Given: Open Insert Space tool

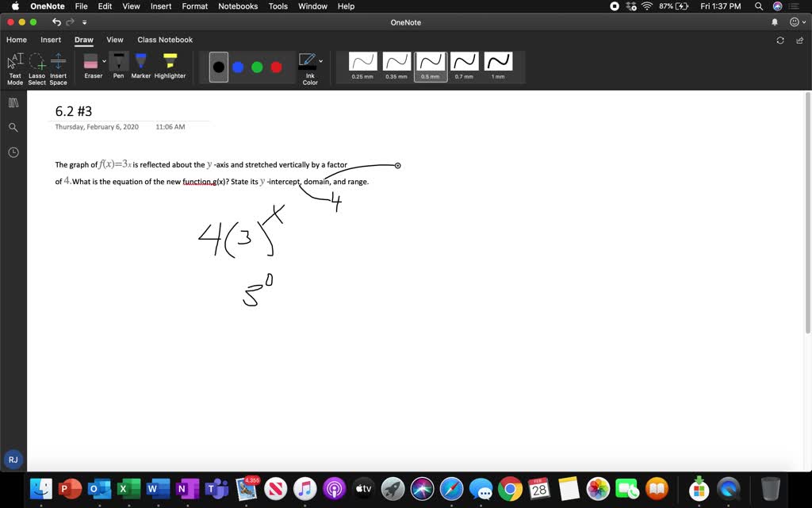Looking at the screenshot, I should [x=58, y=65].
